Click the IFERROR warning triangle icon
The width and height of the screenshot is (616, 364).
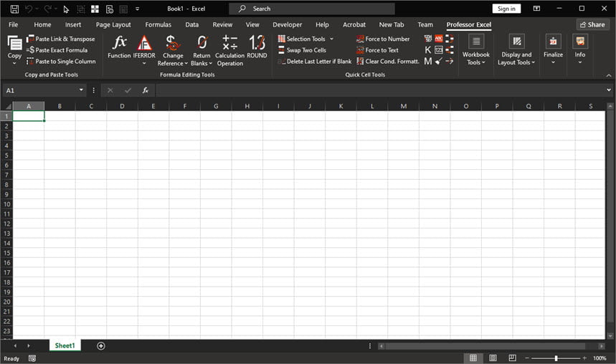(144, 42)
